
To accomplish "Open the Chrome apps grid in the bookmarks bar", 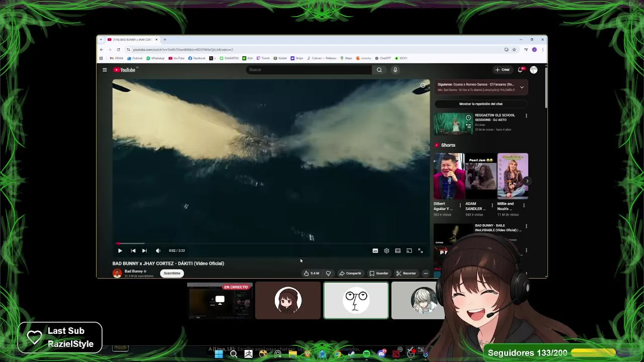I will 101,58.
